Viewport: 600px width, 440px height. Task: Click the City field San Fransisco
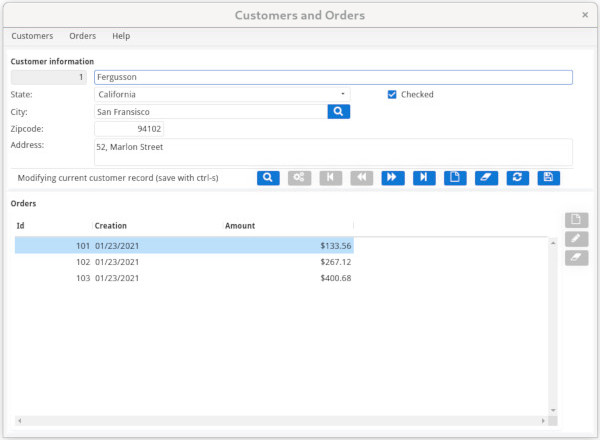tap(211, 112)
